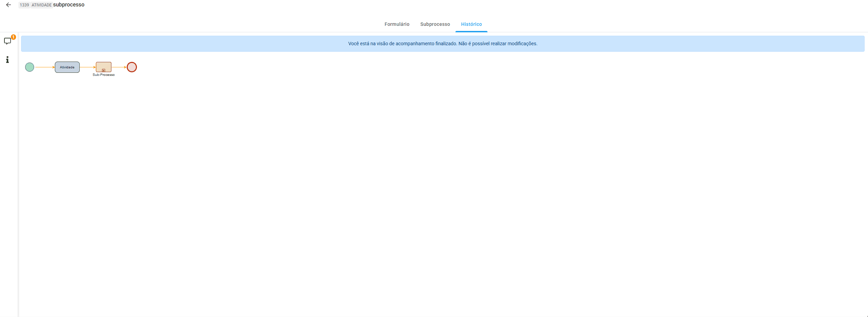Select the Histórico tab
This screenshot has height=317, width=868.
click(x=471, y=24)
